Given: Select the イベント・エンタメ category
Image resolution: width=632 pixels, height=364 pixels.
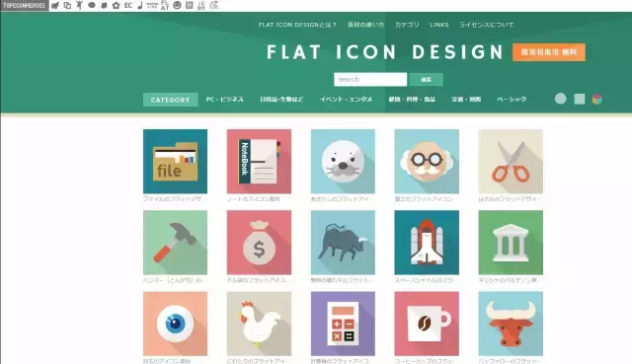Looking at the screenshot, I should tap(346, 99).
